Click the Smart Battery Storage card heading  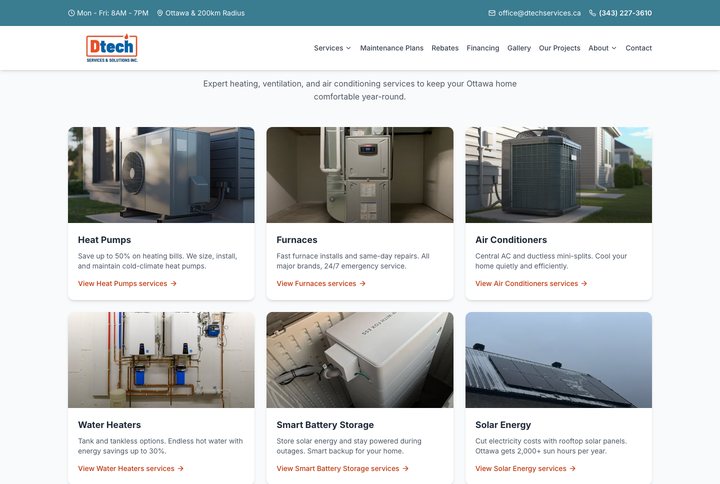[x=325, y=425]
